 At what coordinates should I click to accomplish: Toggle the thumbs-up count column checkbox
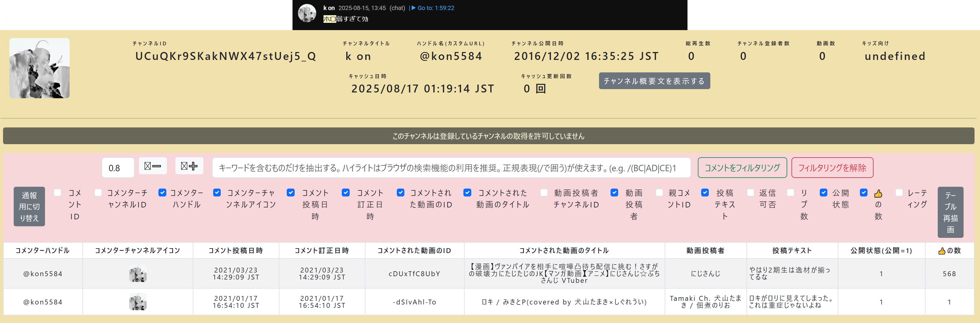click(x=864, y=193)
